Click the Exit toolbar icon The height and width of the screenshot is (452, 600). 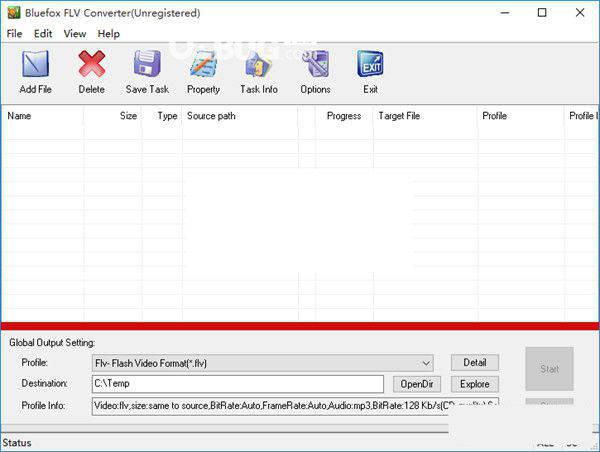[370, 64]
